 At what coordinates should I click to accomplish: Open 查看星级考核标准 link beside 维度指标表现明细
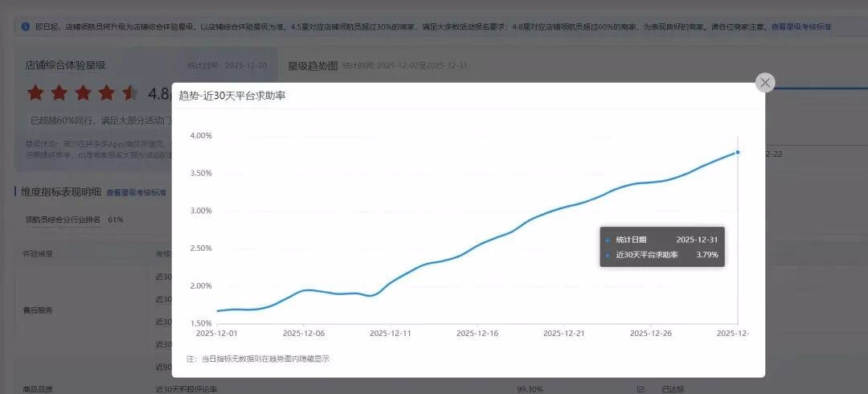point(136,193)
